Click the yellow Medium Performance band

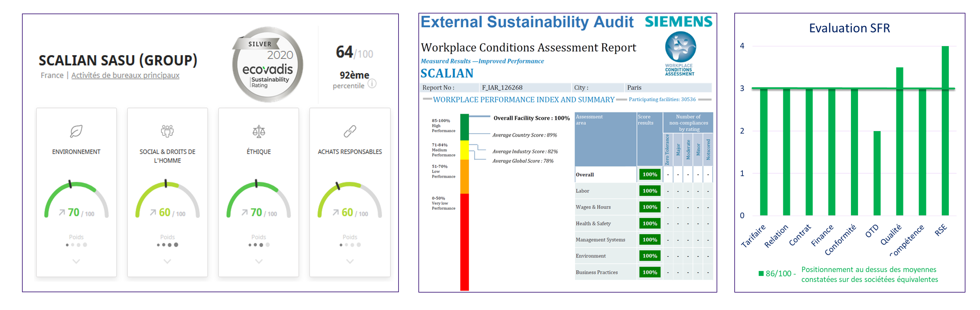click(464, 150)
